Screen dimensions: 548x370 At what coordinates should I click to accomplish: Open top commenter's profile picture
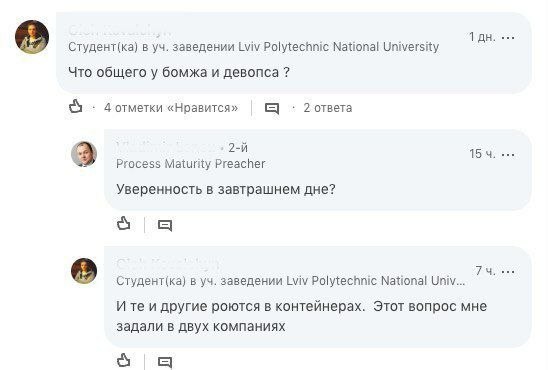[32, 37]
